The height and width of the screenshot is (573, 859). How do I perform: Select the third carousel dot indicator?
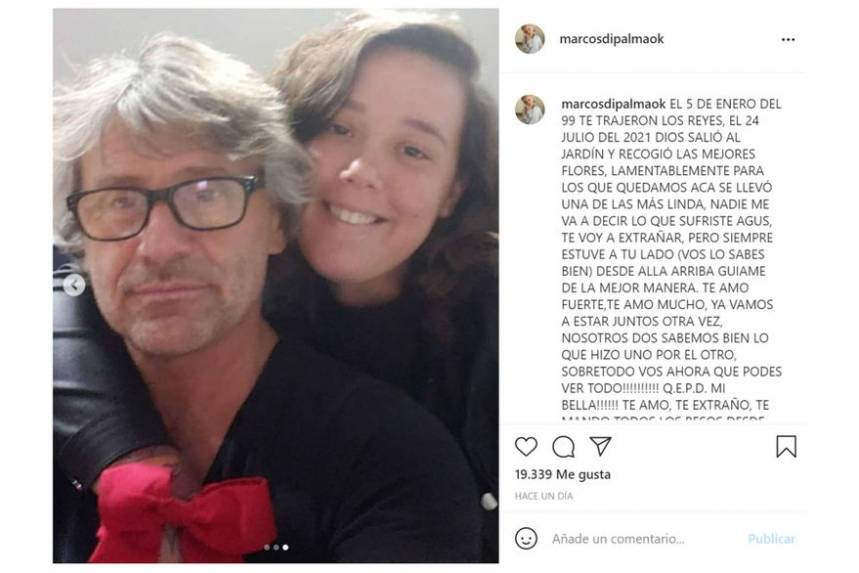pos(285,547)
